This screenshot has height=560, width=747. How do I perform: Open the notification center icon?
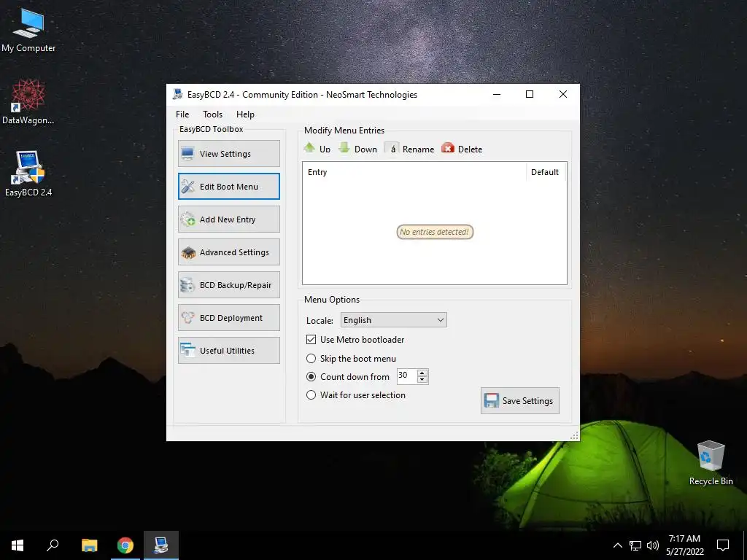point(723,545)
